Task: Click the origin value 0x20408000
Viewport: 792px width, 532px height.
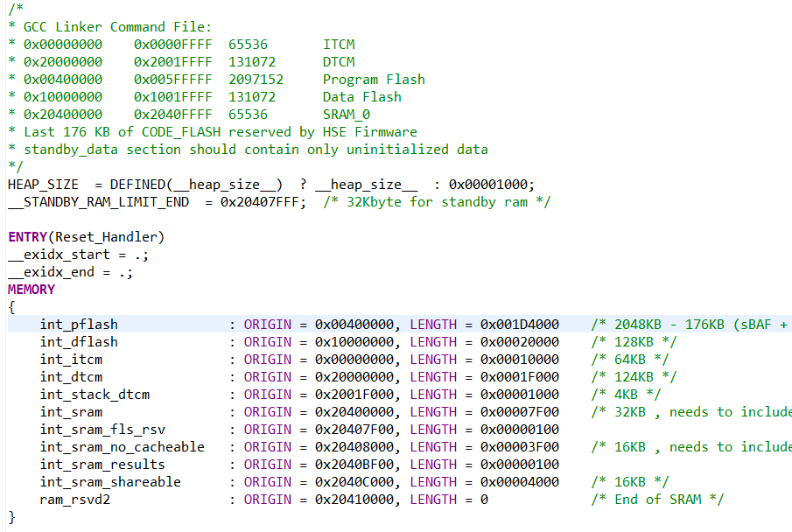Action: (x=354, y=447)
